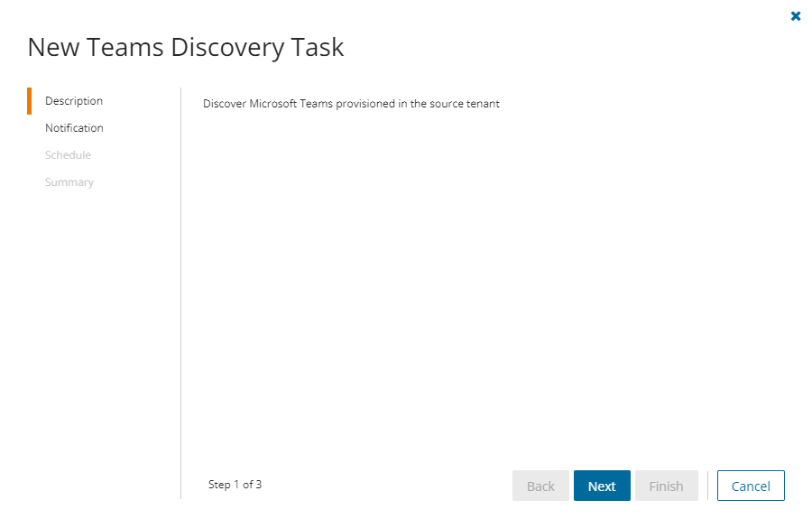Click the Next button
812x528 pixels.
[x=602, y=486]
